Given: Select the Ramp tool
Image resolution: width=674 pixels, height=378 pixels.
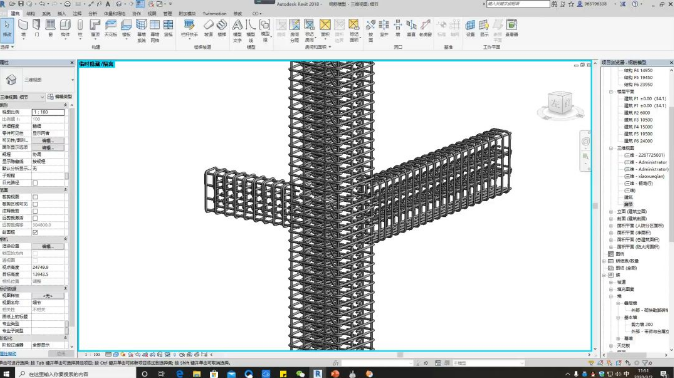Looking at the screenshot, I should (x=208, y=29).
